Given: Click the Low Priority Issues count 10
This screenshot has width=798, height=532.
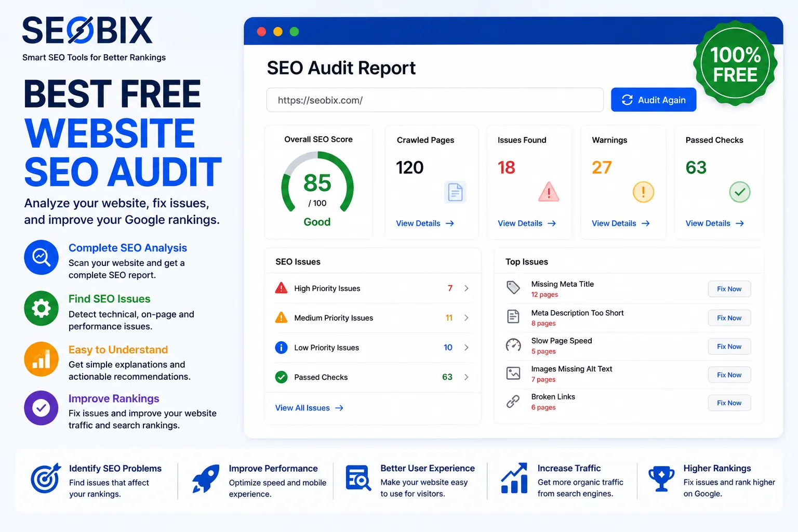Looking at the screenshot, I should click(448, 348).
